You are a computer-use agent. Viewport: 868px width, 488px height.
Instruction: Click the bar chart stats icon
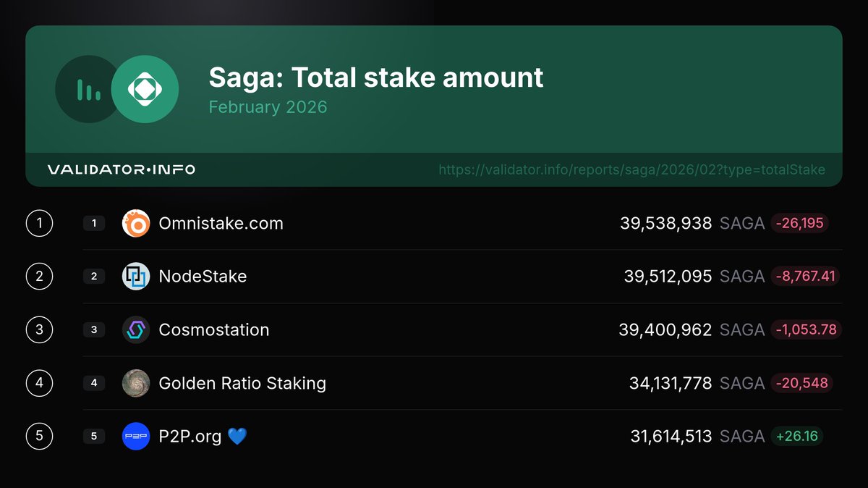click(x=88, y=89)
